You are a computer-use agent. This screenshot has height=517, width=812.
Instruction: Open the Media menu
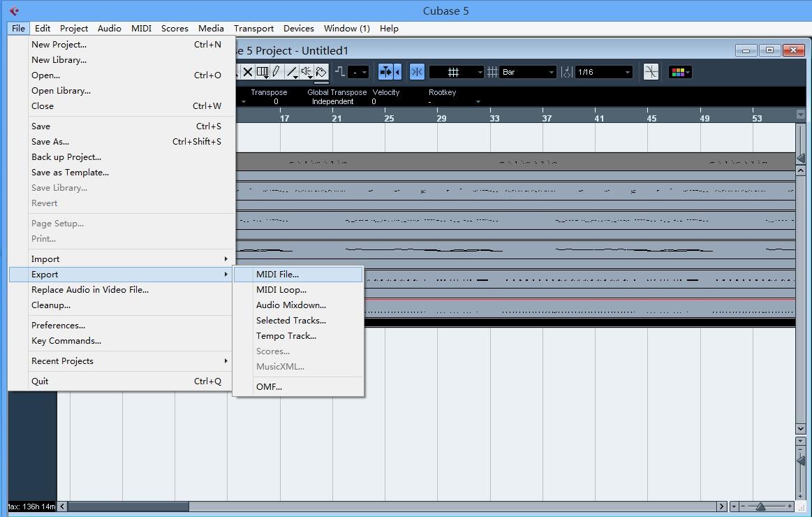211,29
